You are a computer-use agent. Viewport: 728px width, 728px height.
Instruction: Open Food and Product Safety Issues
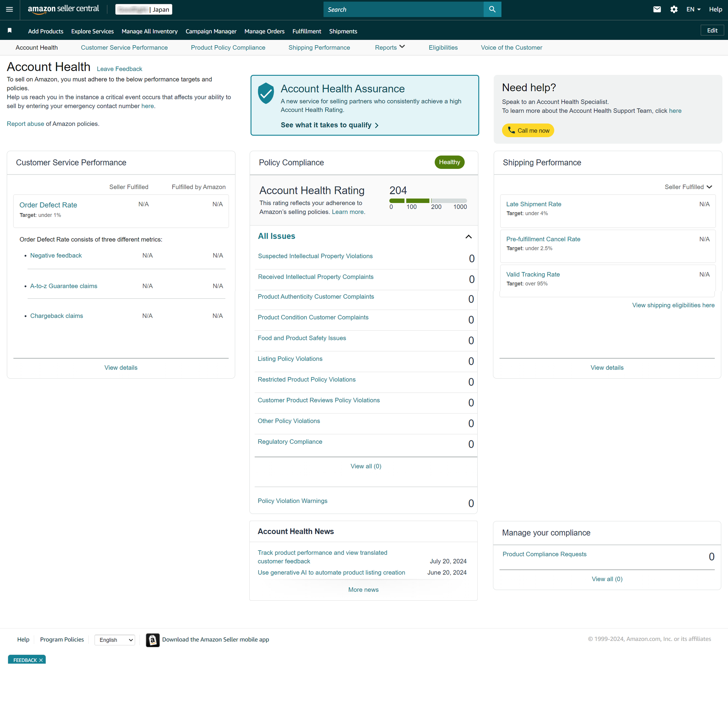click(302, 338)
